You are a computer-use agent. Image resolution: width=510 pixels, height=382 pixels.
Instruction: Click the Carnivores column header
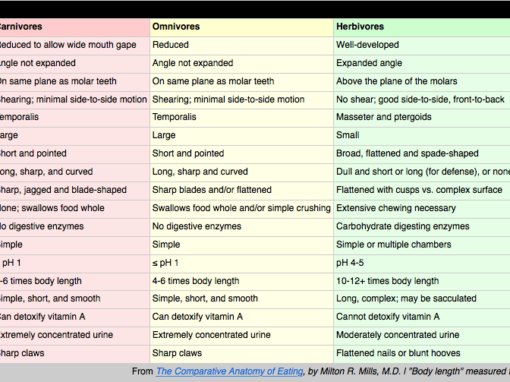[x=75, y=27]
